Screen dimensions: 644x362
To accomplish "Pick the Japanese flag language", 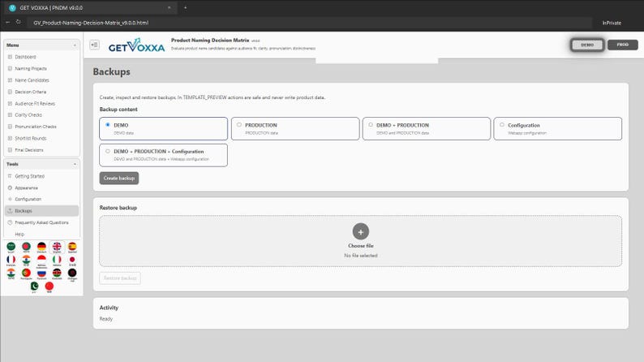I will 72,260.
